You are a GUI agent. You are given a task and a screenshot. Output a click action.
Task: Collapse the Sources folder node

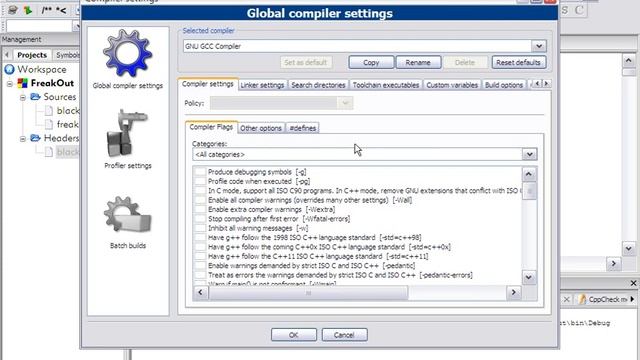pyautogui.click(x=23, y=98)
